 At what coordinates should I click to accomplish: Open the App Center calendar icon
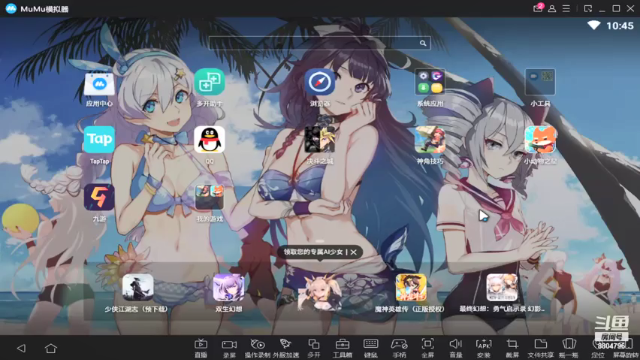click(99, 83)
